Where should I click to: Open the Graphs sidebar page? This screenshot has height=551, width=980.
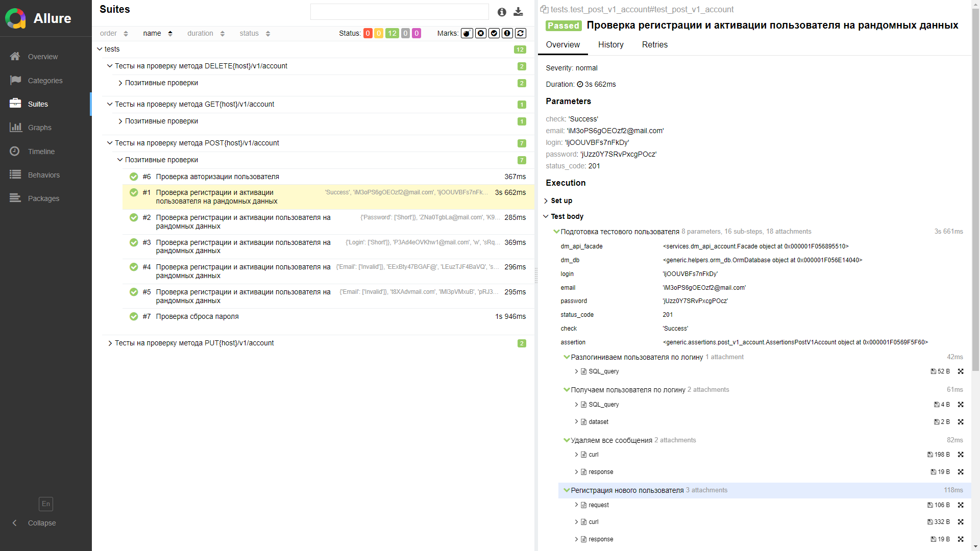point(39,128)
